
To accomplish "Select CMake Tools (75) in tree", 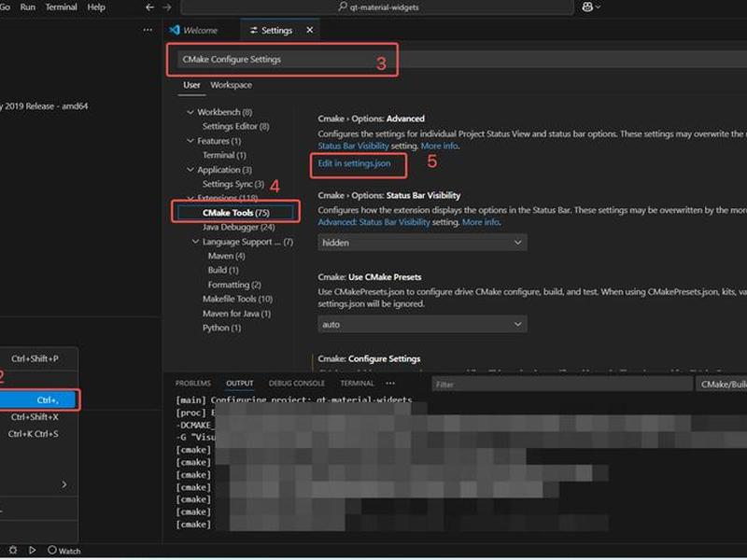I will tap(236, 213).
